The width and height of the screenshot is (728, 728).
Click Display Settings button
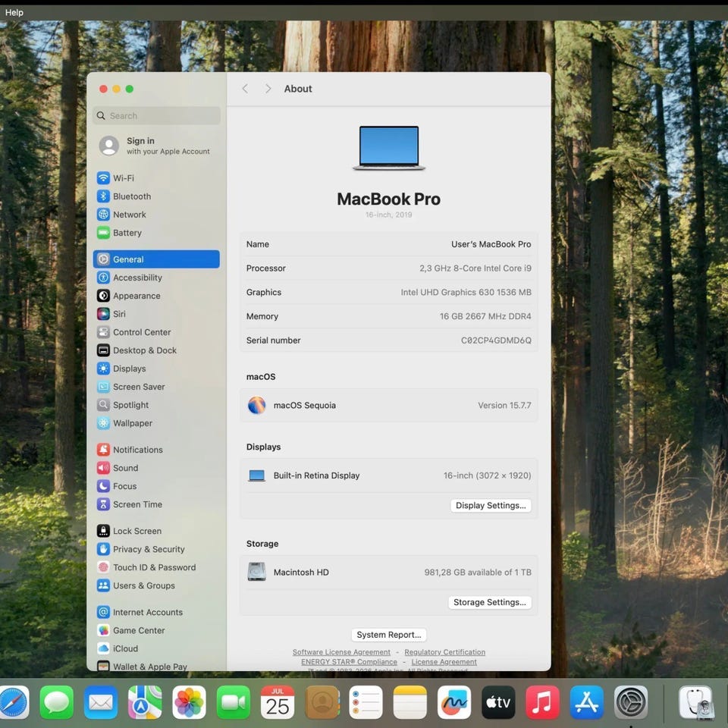point(491,505)
